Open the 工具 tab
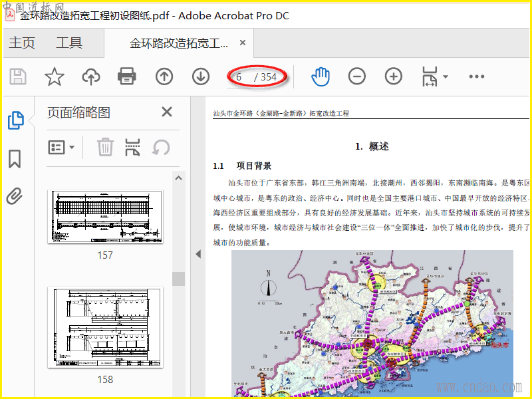The height and width of the screenshot is (399, 532). click(x=69, y=43)
